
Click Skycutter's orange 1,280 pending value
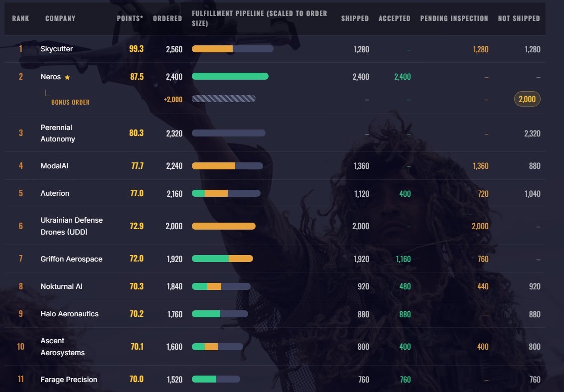click(481, 49)
